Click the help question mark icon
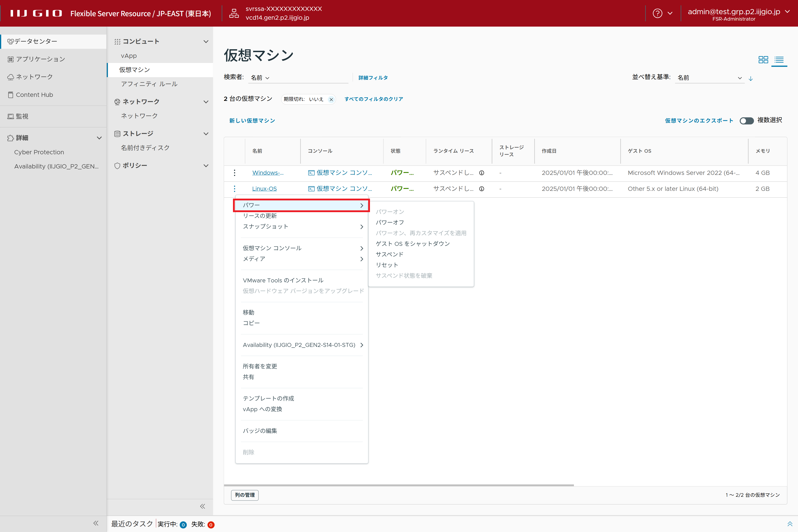This screenshot has height=532, width=798. point(657,14)
